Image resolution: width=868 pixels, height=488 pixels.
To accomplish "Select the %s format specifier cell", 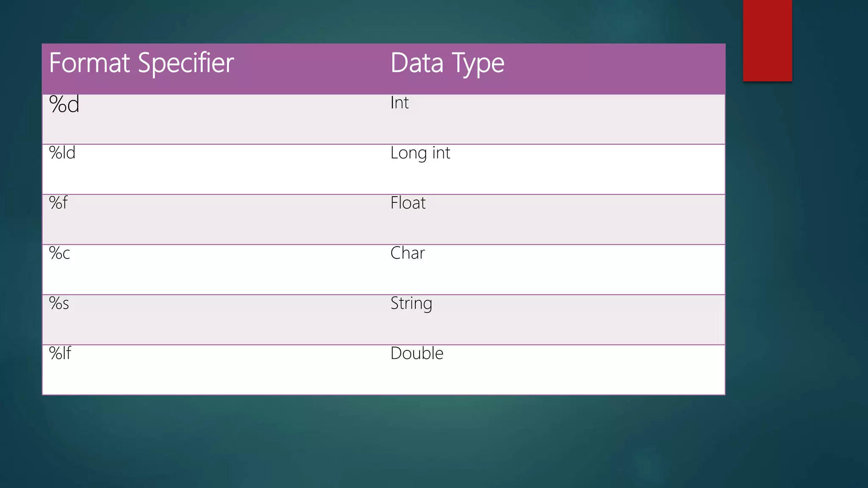I will click(59, 303).
